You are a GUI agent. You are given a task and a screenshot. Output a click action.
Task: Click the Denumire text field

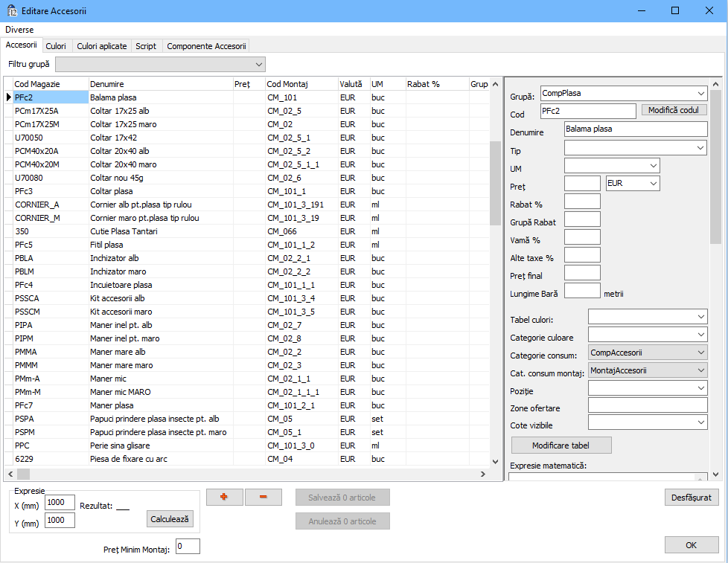(635, 129)
